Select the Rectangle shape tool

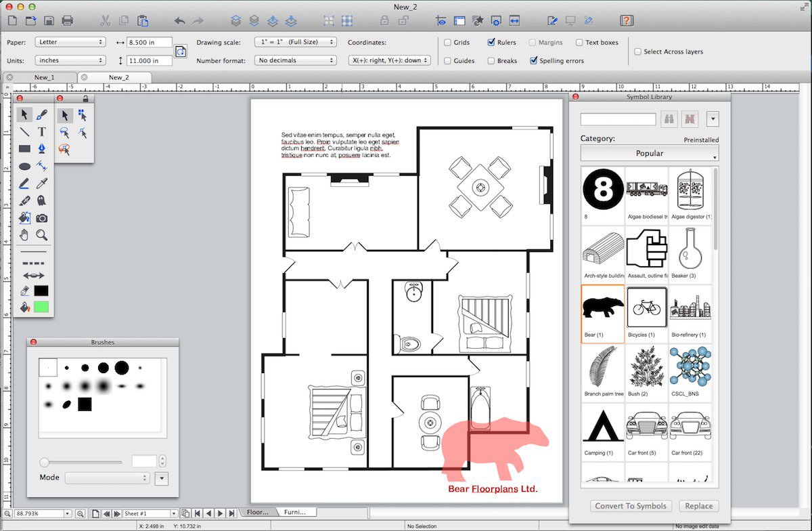pyautogui.click(x=24, y=149)
